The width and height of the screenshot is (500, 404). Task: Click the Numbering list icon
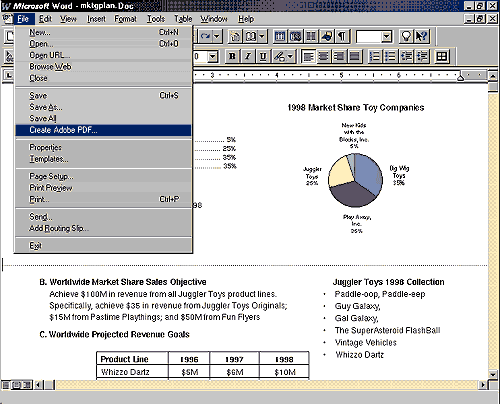point(375,56)
